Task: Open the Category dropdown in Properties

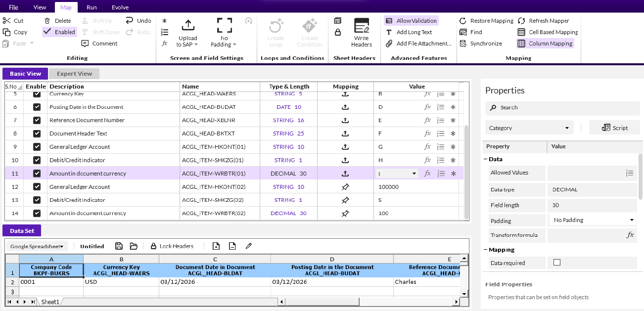Action: coord(529,128)
